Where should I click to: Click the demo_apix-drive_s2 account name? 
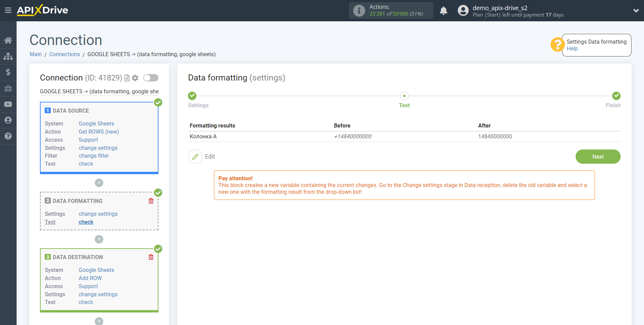(x=500, y=8)
